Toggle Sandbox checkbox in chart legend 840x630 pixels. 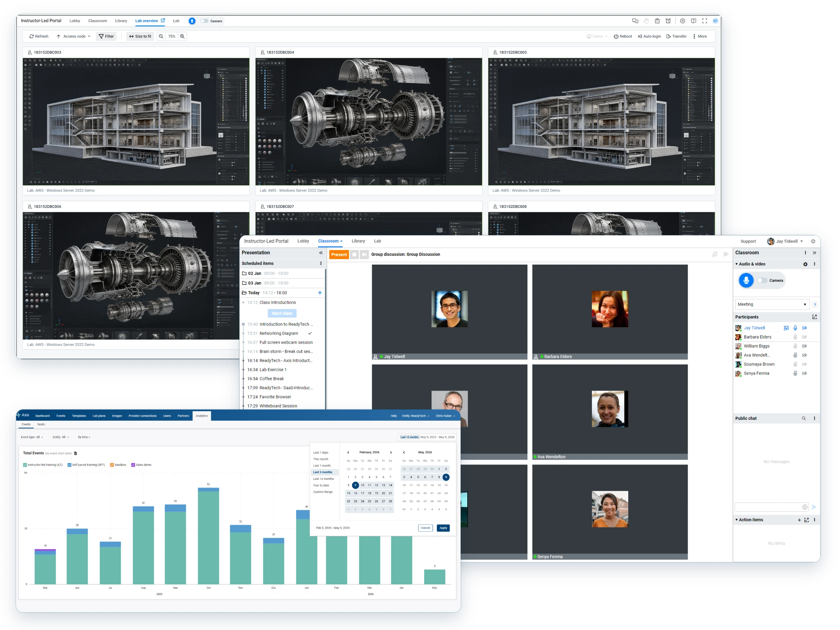click(x=112, y=465)
